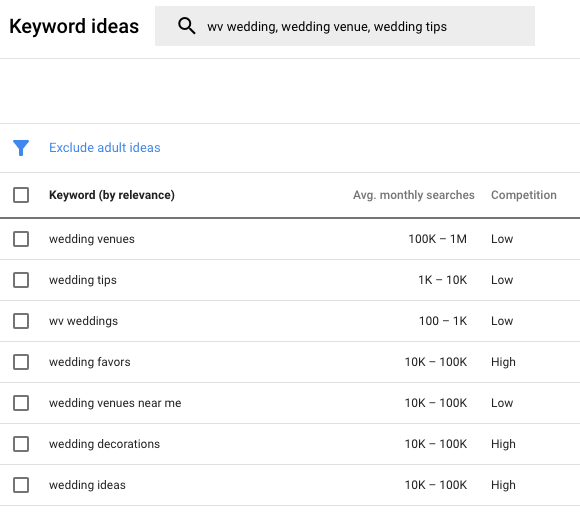Image resolution: width=580 pixels, height=515 pixels.
Task: Open the Exclude adult ideas filter
Action: point(105,148)
